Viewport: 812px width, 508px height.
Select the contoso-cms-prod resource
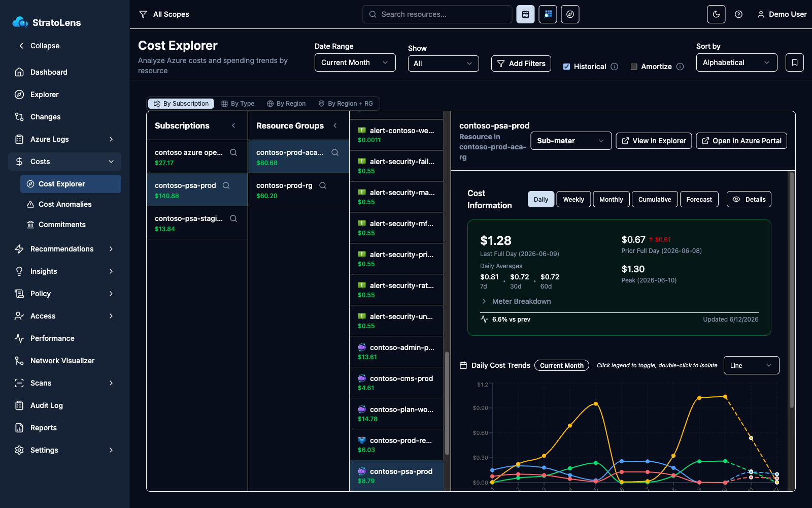(396, 383)
